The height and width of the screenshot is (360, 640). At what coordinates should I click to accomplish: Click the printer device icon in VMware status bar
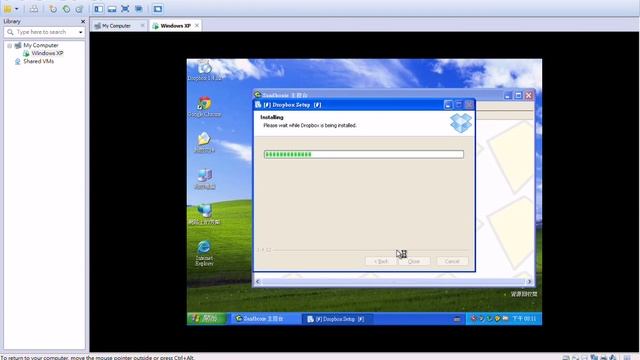[603, 358]
